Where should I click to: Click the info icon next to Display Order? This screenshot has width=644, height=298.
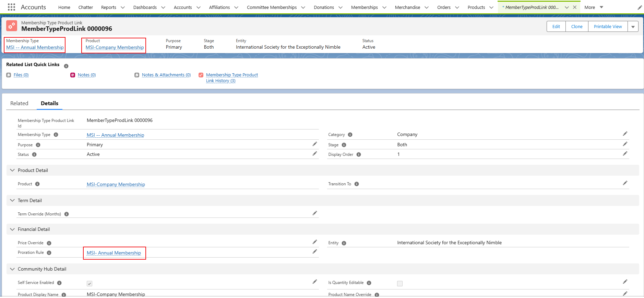[x=359, y=154]
